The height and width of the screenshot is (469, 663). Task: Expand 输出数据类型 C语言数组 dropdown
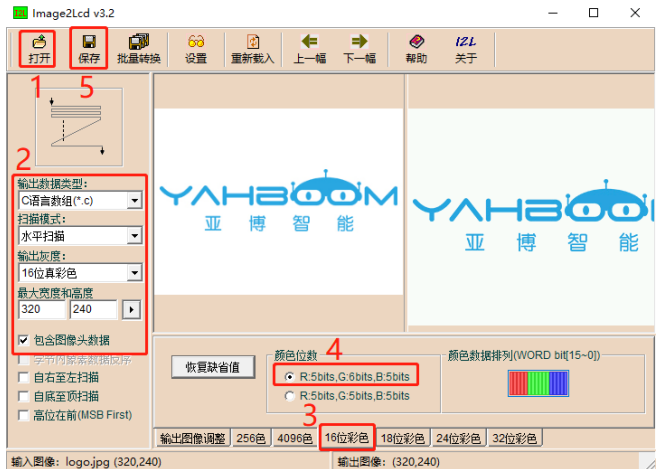click(x=134, y=200)
